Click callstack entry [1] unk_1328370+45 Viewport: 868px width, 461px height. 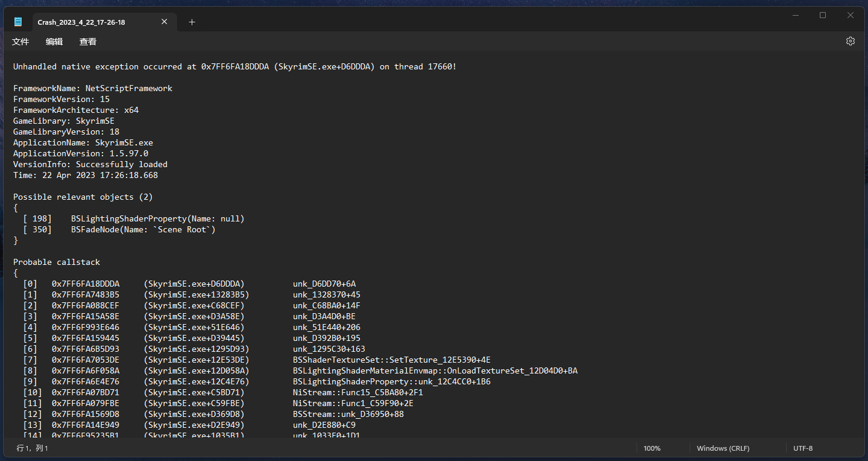(x=192, y=294)
